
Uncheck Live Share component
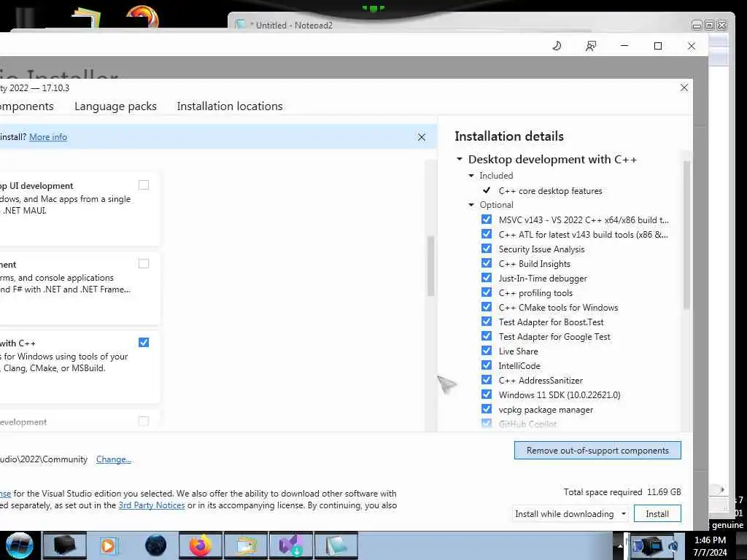click(487, 351)
